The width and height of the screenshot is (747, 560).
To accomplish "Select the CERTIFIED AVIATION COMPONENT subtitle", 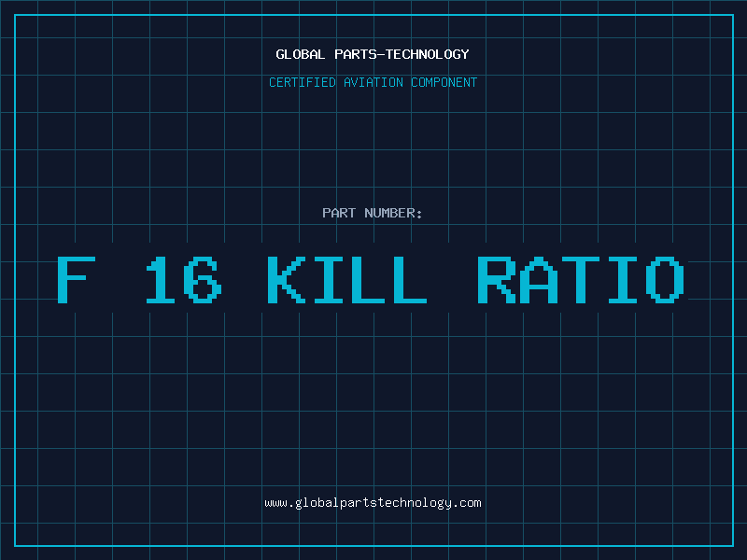I will click(373, 82).
